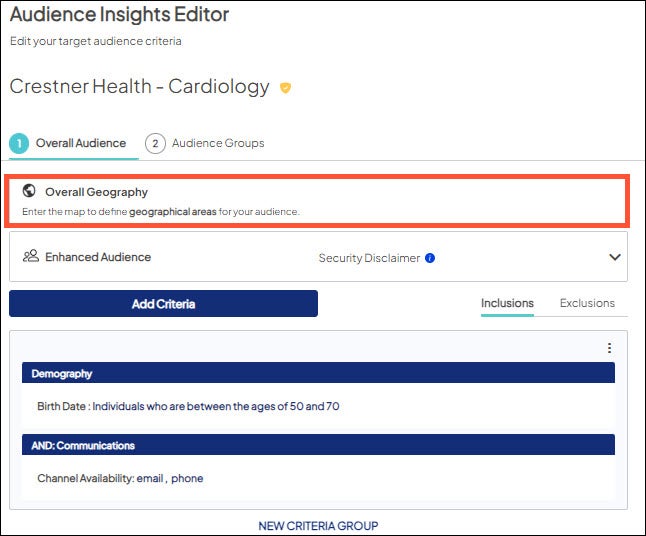Select the step 2 number circle

155,143
